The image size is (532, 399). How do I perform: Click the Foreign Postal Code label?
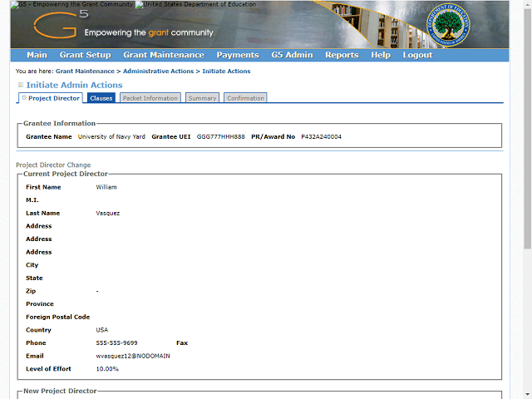58,317
